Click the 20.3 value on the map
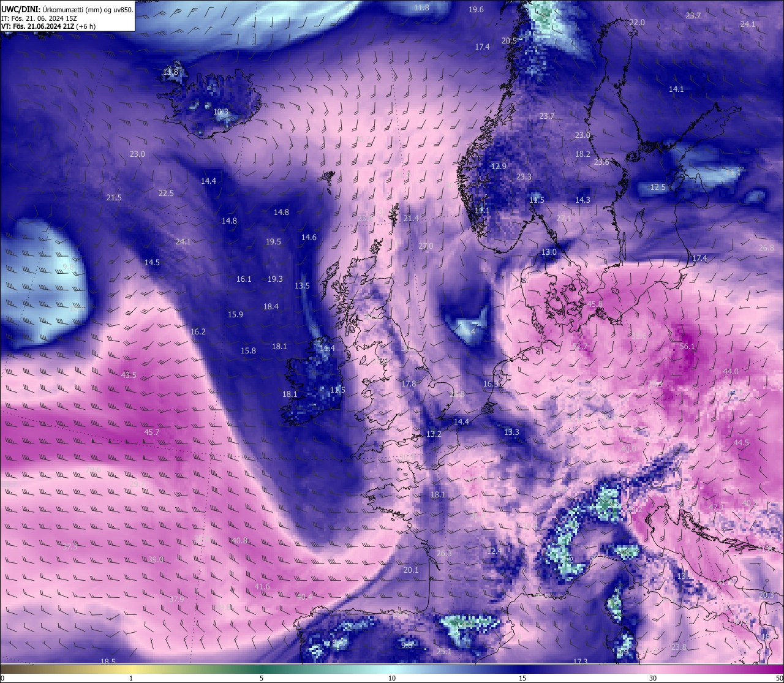 766,595
